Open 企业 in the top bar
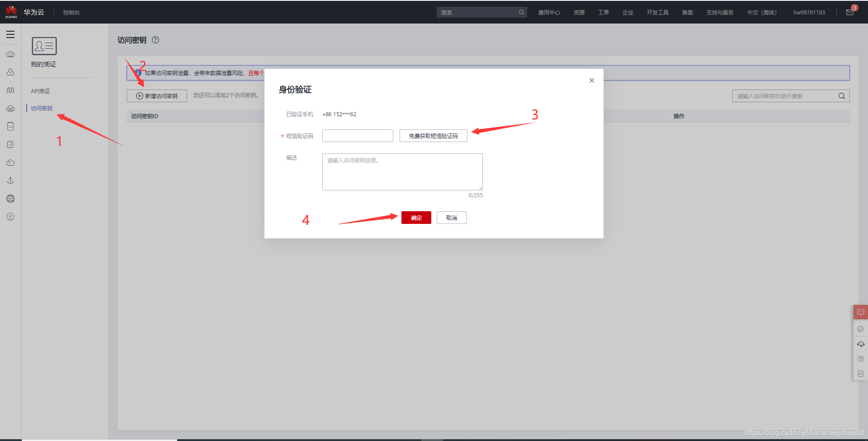 628,12
